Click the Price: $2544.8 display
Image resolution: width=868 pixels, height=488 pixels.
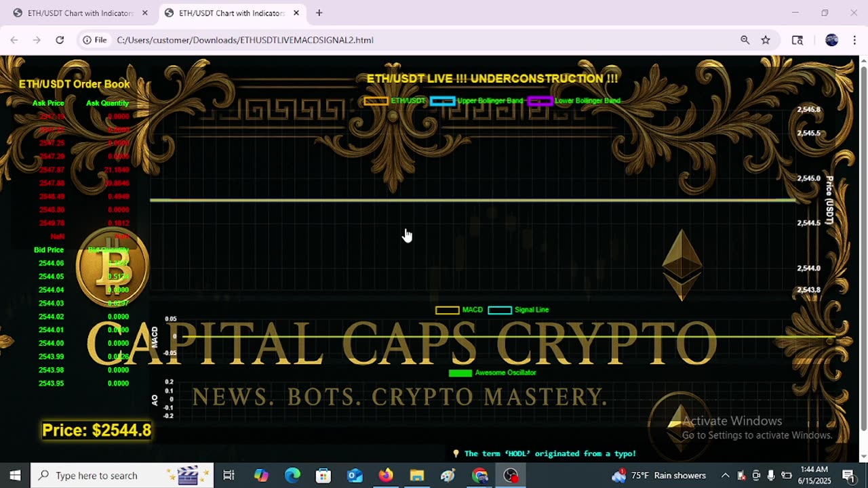coord(96,430)
